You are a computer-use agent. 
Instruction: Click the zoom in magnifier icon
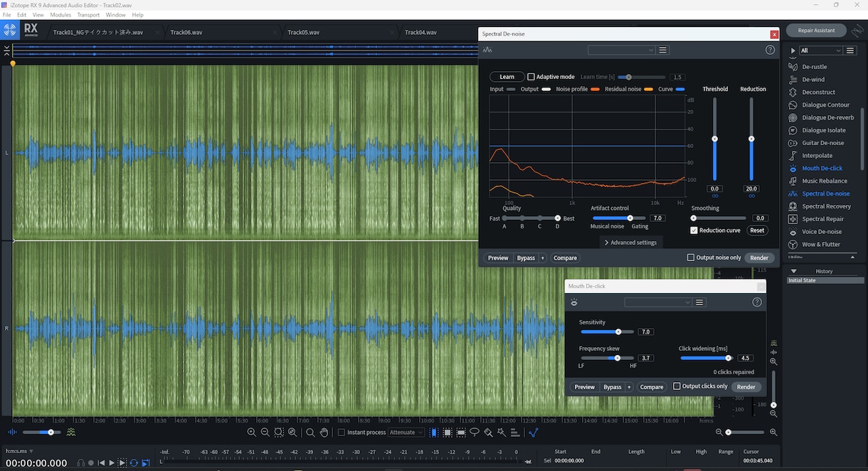(251, 433)
